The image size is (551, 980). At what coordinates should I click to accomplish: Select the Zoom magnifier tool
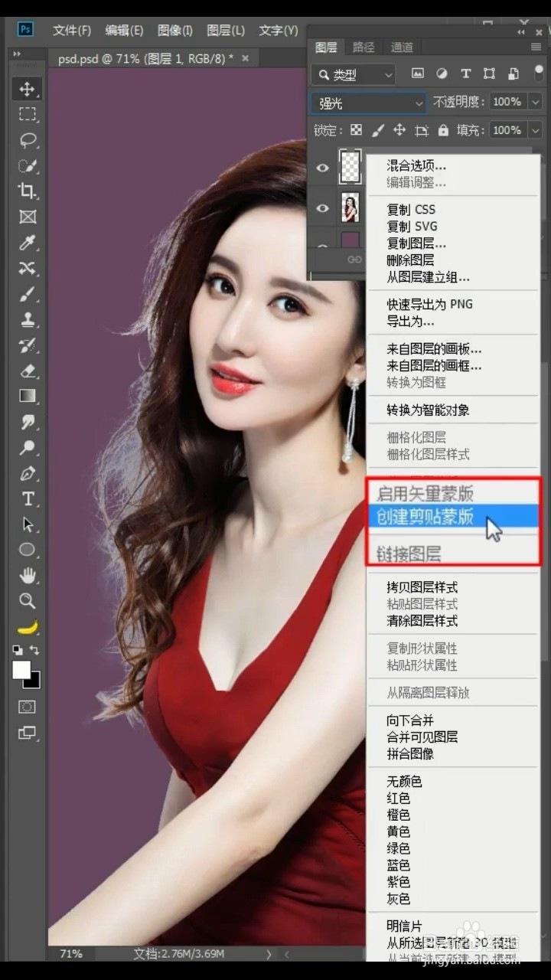coord(28,600)
